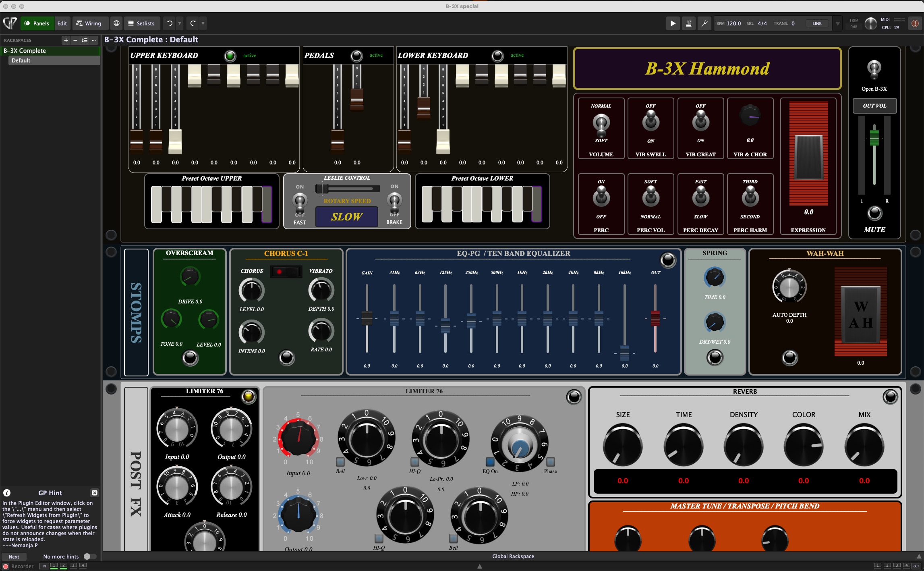Stomp the Spring reverb footswitch
This screenshot has height=571, width=924.
(715, 357)
